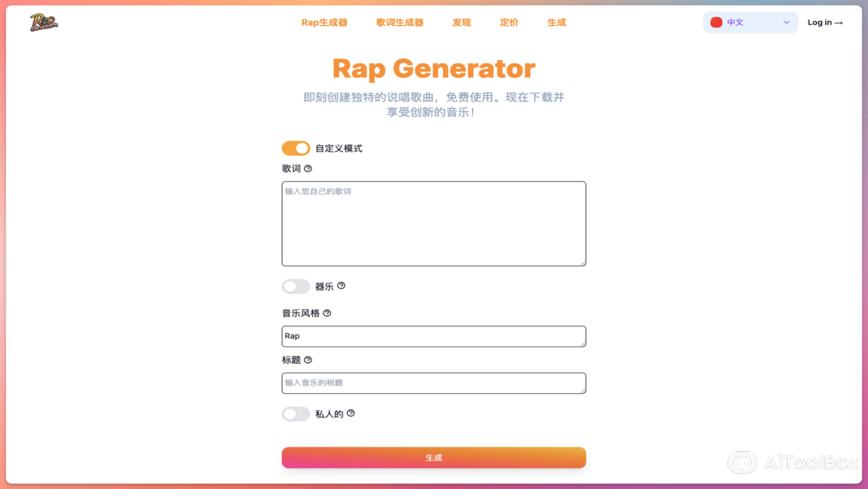This screenshot has width=868, height=489.
Task: Click the AiToolBox watermark icon
Action: pos(742,462)
